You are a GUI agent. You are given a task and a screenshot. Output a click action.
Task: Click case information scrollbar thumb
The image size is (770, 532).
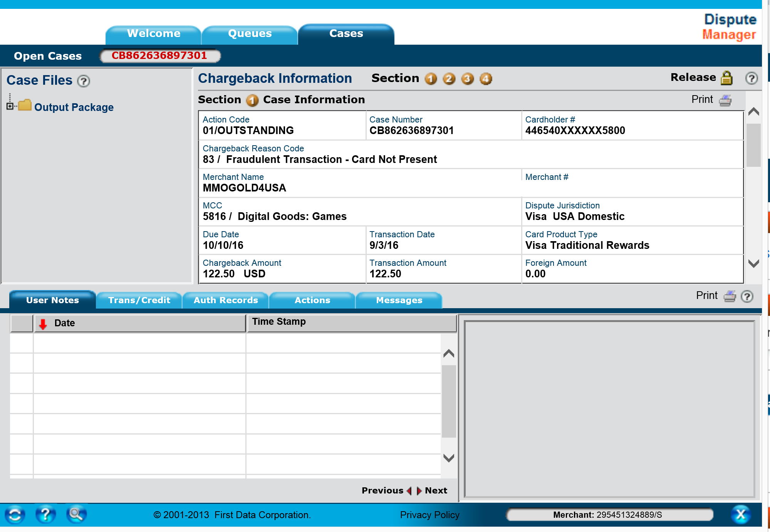coord(753,145)
